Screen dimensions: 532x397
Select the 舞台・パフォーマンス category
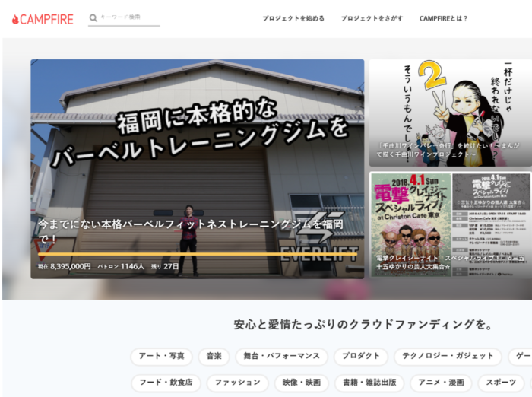282,356
